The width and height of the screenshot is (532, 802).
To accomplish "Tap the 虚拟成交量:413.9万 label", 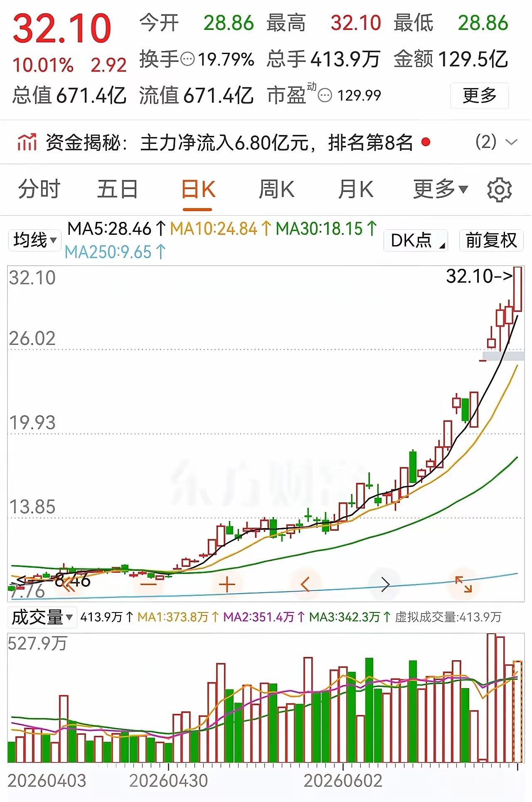I will (x=448, y=617).
